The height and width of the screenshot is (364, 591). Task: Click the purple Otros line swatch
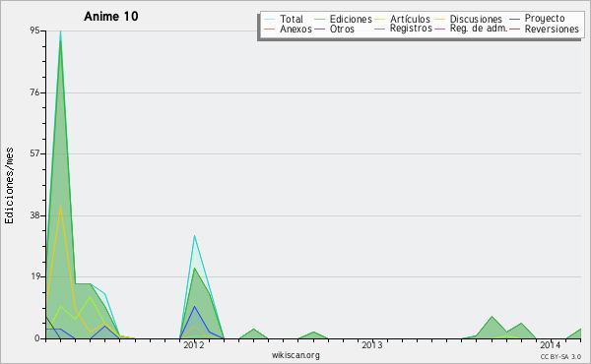click(319, 29)
